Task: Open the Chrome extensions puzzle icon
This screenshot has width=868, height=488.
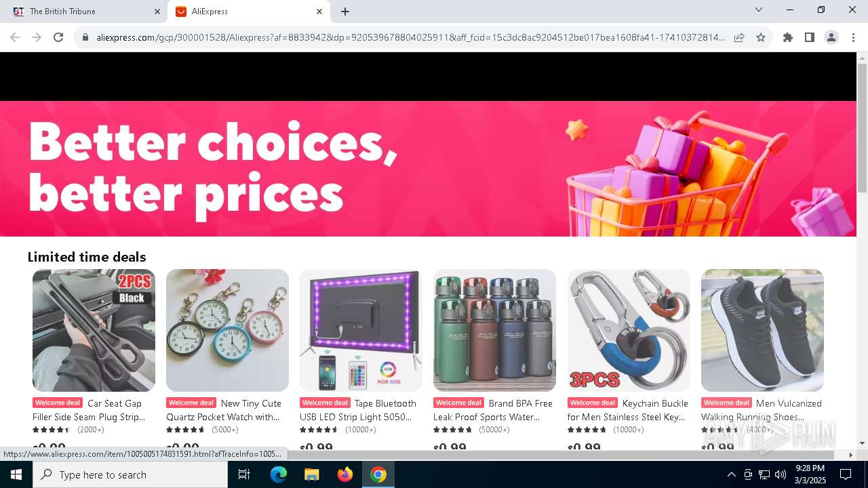Action: (788, 37)
